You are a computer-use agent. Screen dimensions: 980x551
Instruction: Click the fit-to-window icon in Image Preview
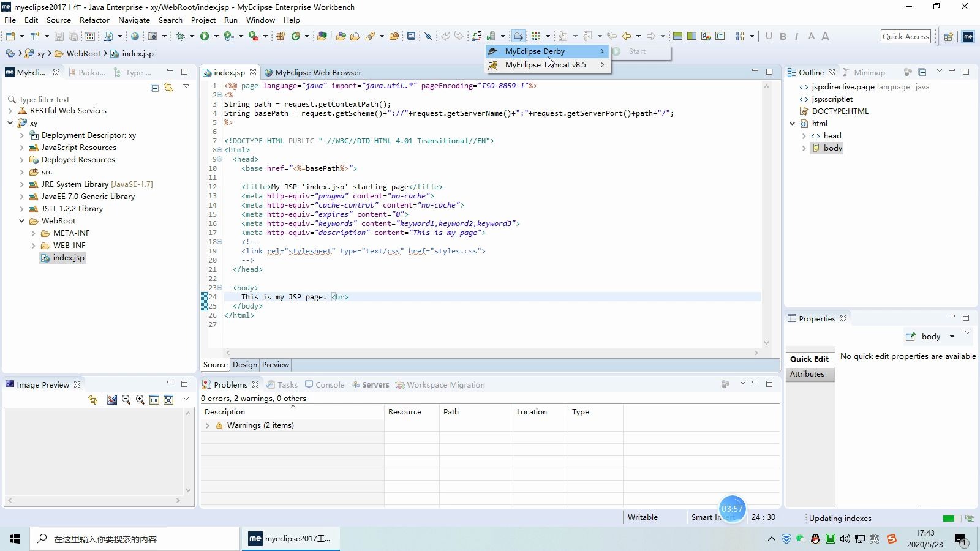click(x=168, y=400)
